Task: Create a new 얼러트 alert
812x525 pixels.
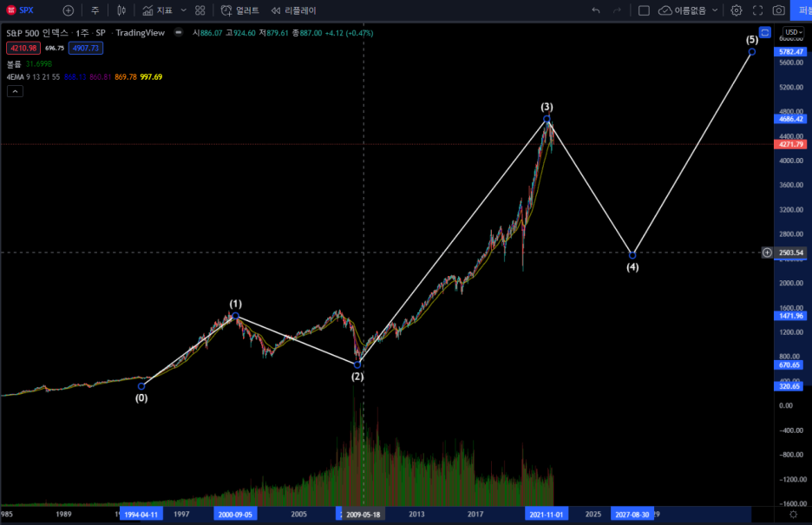Action: [x=239, y=10]
